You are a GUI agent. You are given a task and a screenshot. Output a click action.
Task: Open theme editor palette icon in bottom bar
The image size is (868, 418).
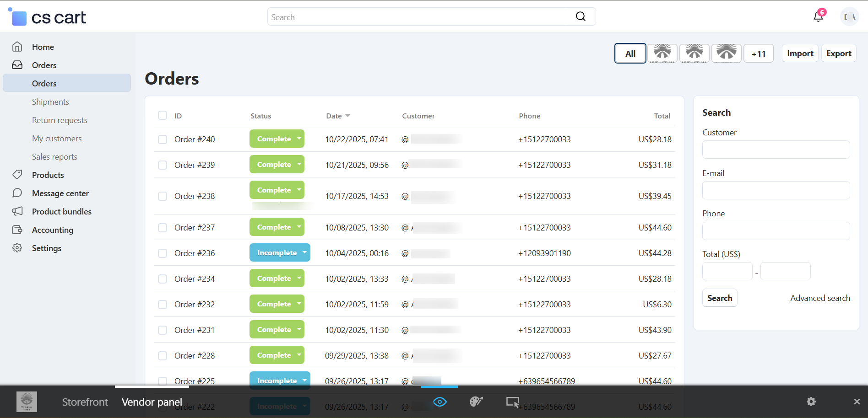click(x=476, y=402)
